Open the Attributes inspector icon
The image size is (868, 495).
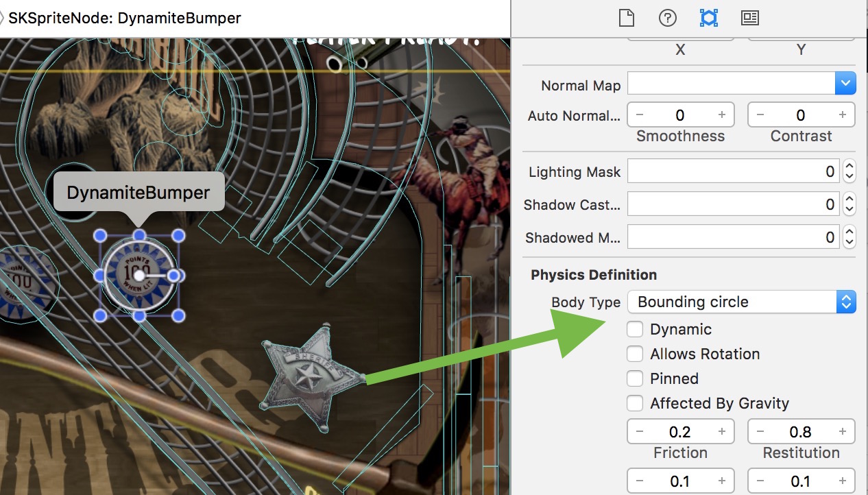[x=749, y=18]
